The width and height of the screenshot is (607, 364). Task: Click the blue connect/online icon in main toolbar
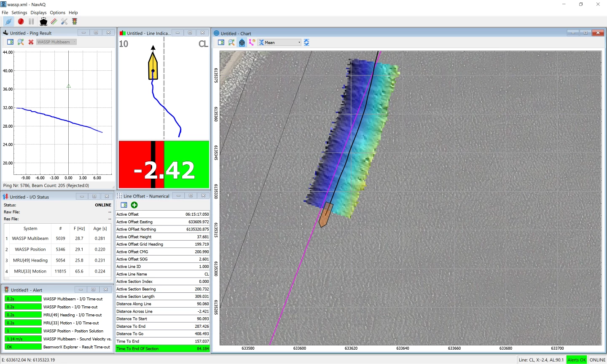(x=8, y=21)
